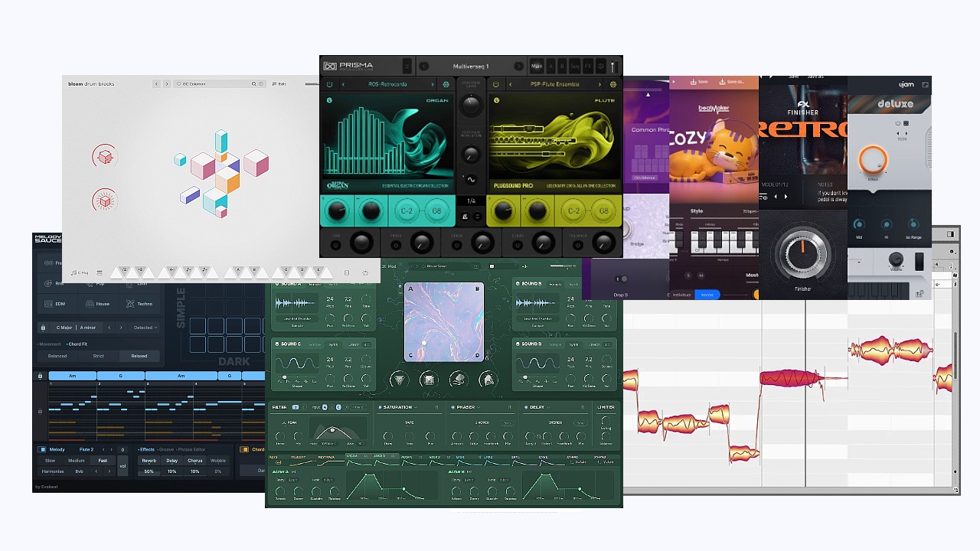Screen dimensions: 980x551
Task: Click Edit button in Bloom drum breaks
Action: click(x=279, y=83)
